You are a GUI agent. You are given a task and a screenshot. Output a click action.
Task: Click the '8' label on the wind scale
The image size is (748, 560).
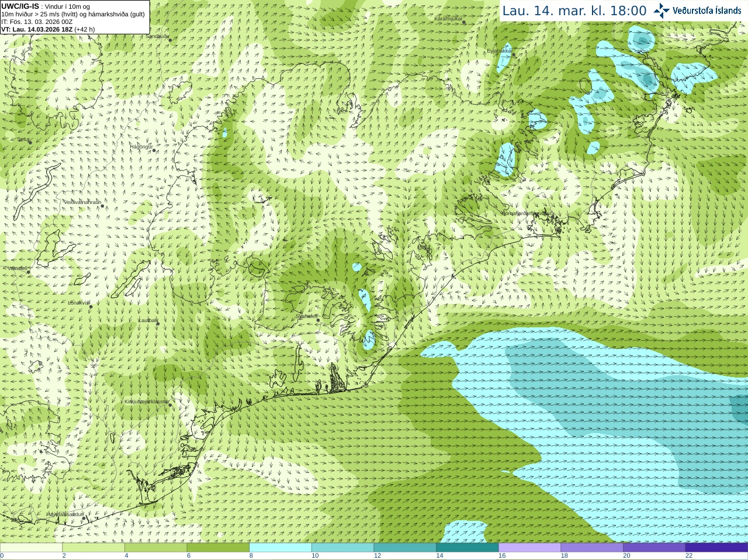pos(251,556)
